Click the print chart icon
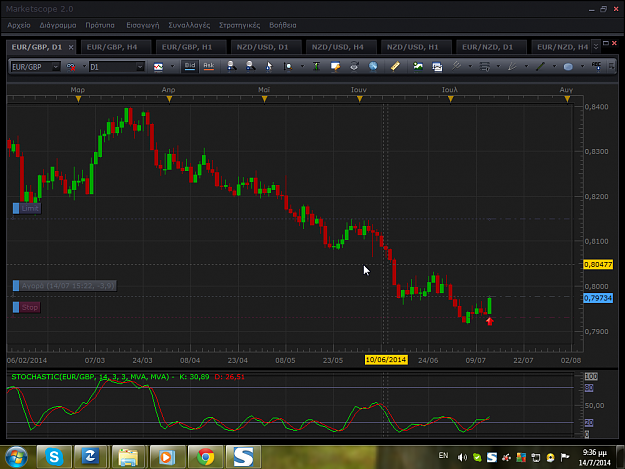This screenshot has height=469, width=625. point(437,67)
